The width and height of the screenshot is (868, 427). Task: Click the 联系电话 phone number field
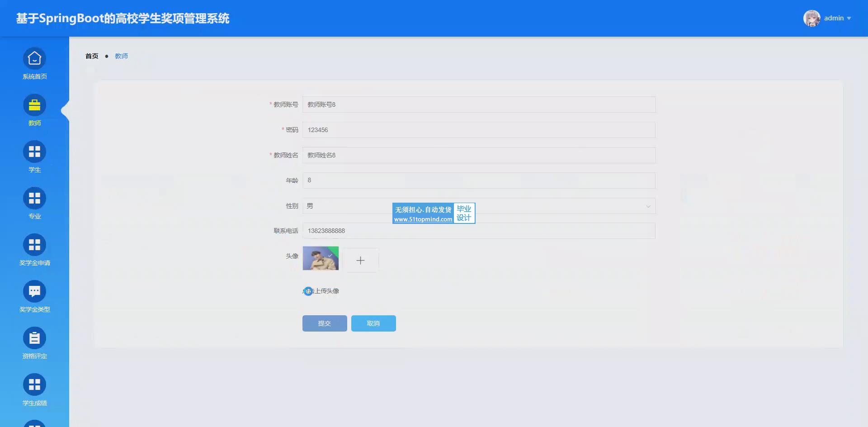(478, 231)
